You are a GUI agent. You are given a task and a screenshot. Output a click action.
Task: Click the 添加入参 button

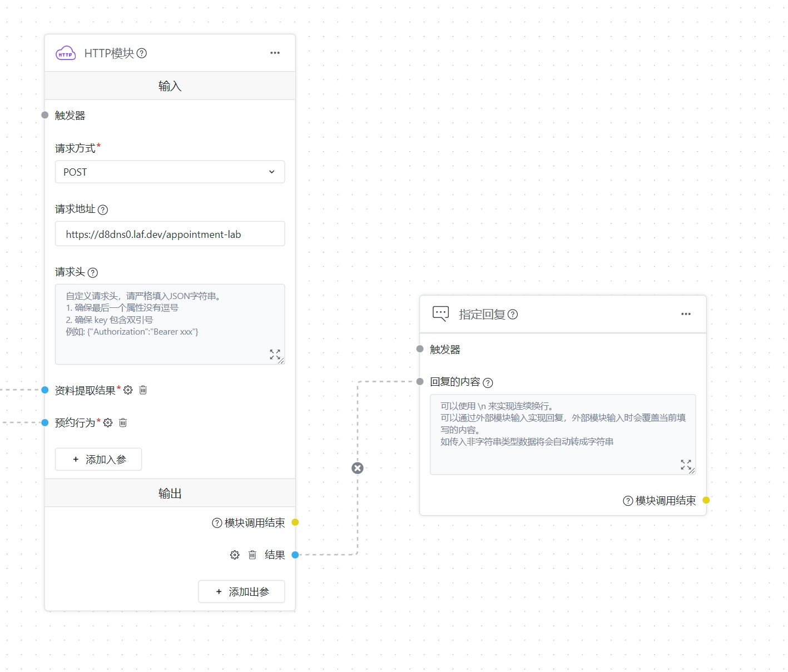98,460
